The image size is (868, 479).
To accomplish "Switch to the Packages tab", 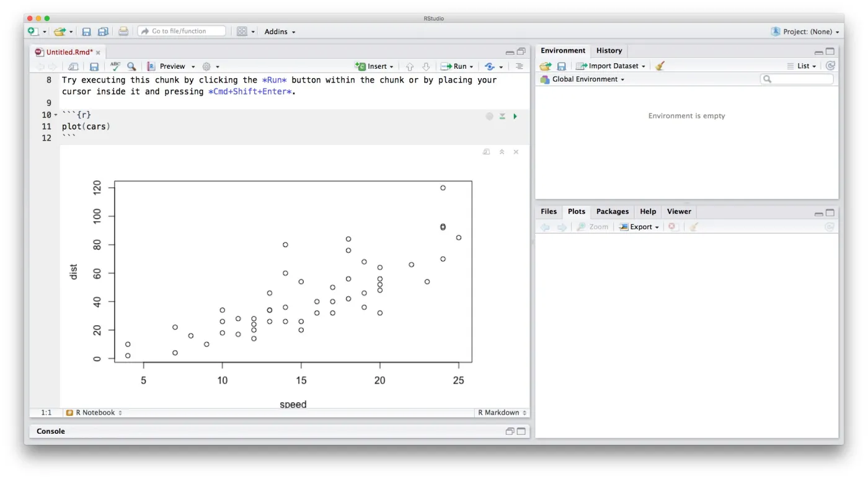I will 613,211.
